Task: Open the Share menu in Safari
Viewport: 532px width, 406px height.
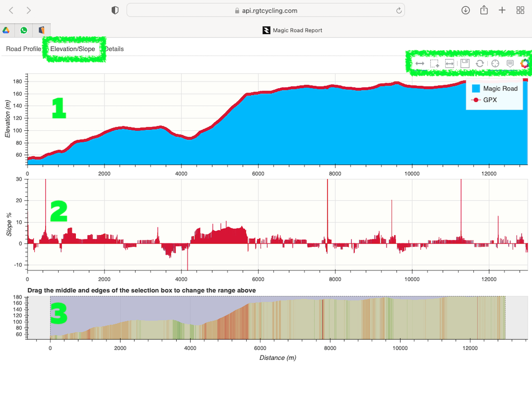Action: coord(484,10)
